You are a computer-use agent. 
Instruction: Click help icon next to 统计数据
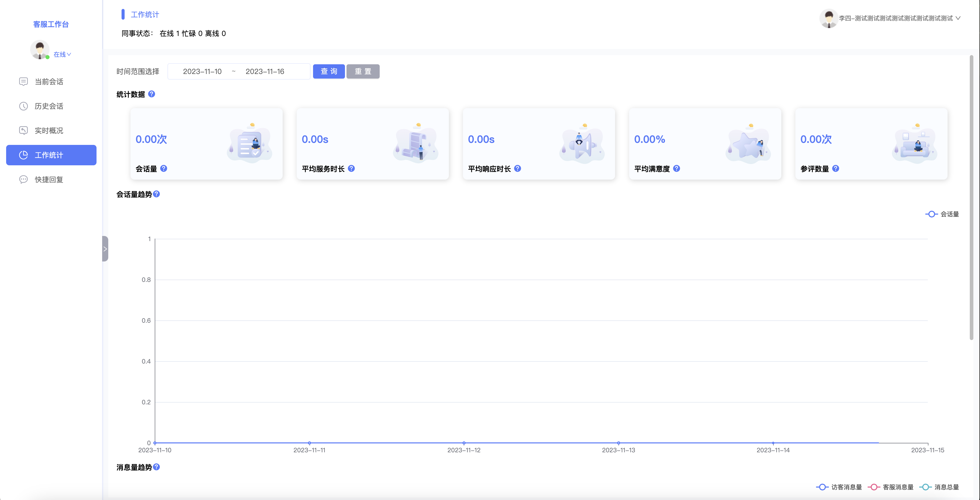point(152,94)
